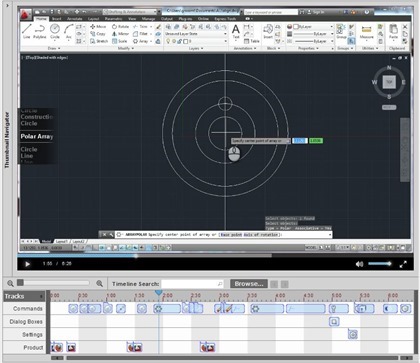The image size is (420, 363).
Task: Choose the Stretch command in Modify
Action: point(99,41)
